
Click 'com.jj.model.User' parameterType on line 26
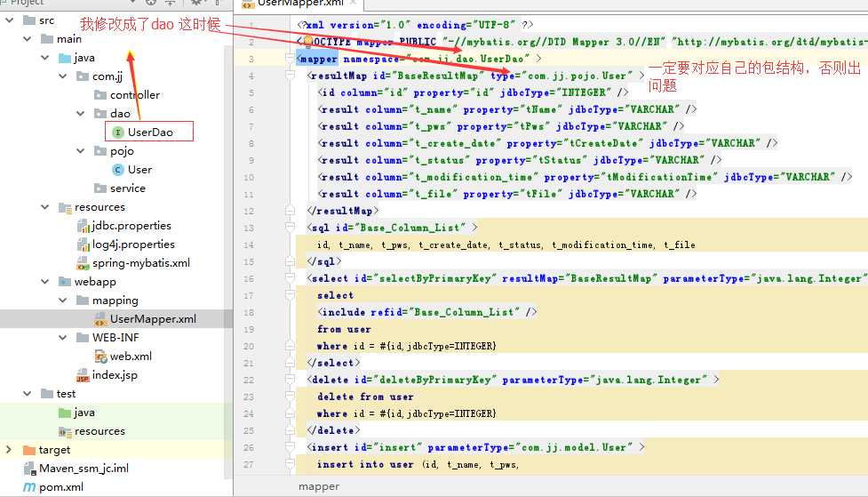tap(574, 447)
